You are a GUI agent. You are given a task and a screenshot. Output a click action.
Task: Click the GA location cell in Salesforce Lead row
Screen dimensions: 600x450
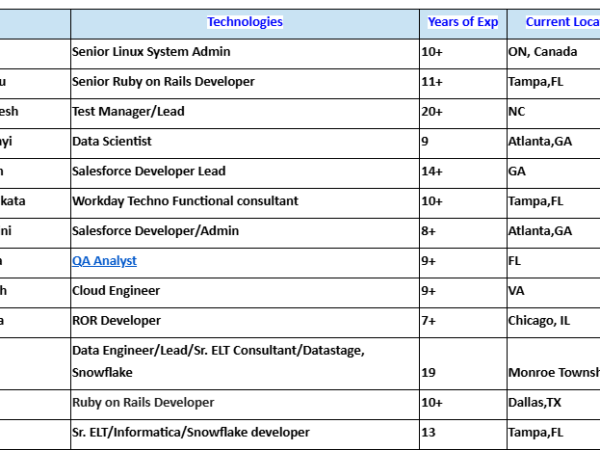[554, 173]
